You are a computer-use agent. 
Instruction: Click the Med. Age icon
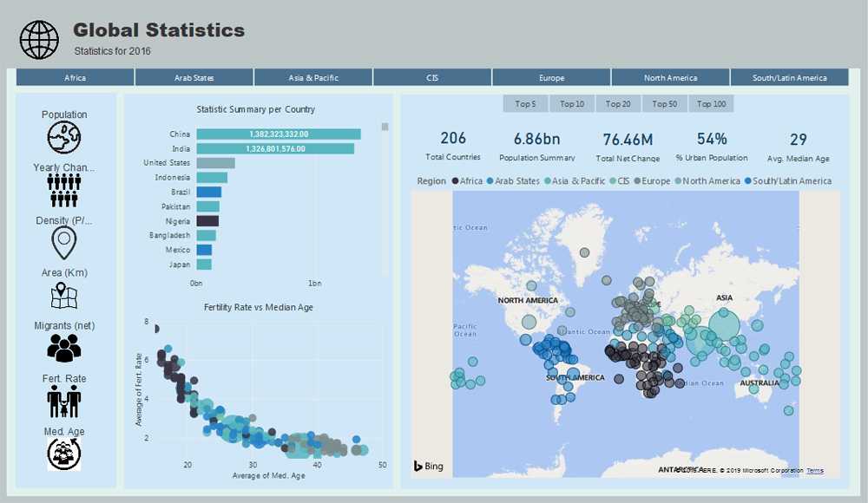pyautogui.click(x=63, y=452)
